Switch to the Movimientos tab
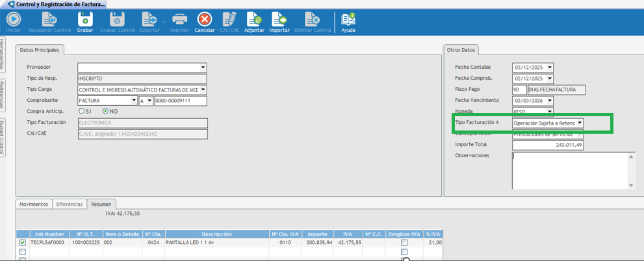 (34, 204)
